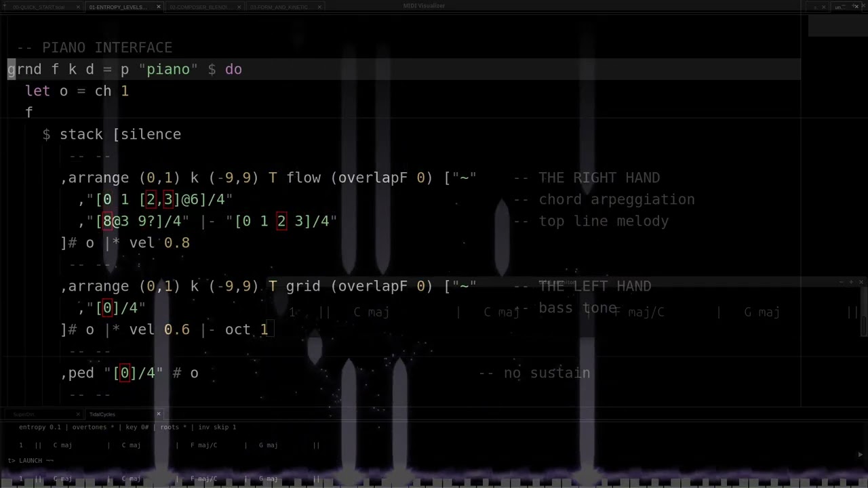Click the 'flow' keyword in the first arrange line
This screenshot has width=868, height=488.
click(x=303, y=178)
